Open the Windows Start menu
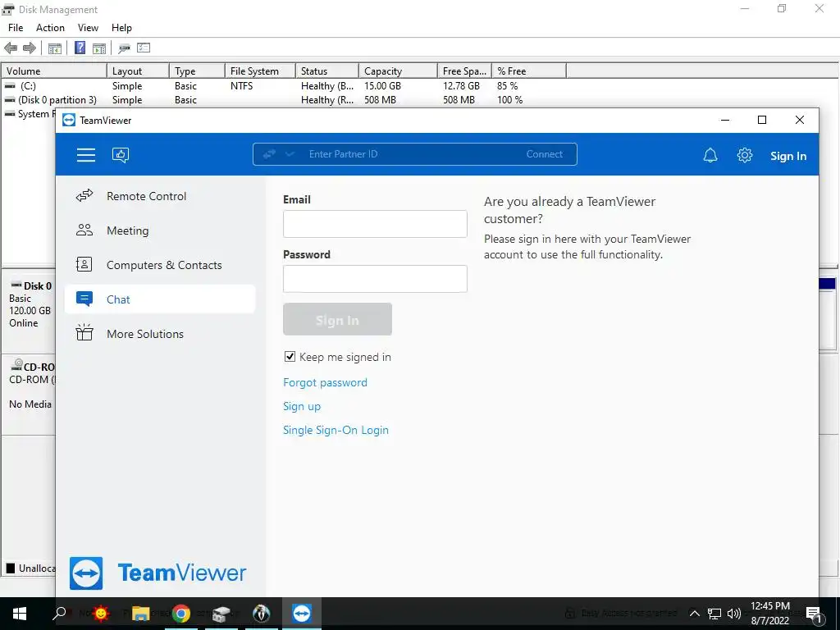 (x=20, y=614)
